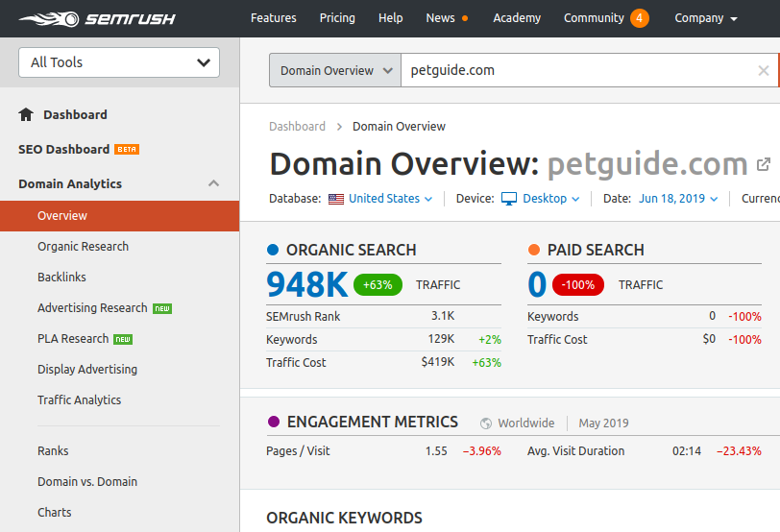Click the Dashboard breadcrumb link
The width and height of the screenshot is (780, 532).
(297, 127)
